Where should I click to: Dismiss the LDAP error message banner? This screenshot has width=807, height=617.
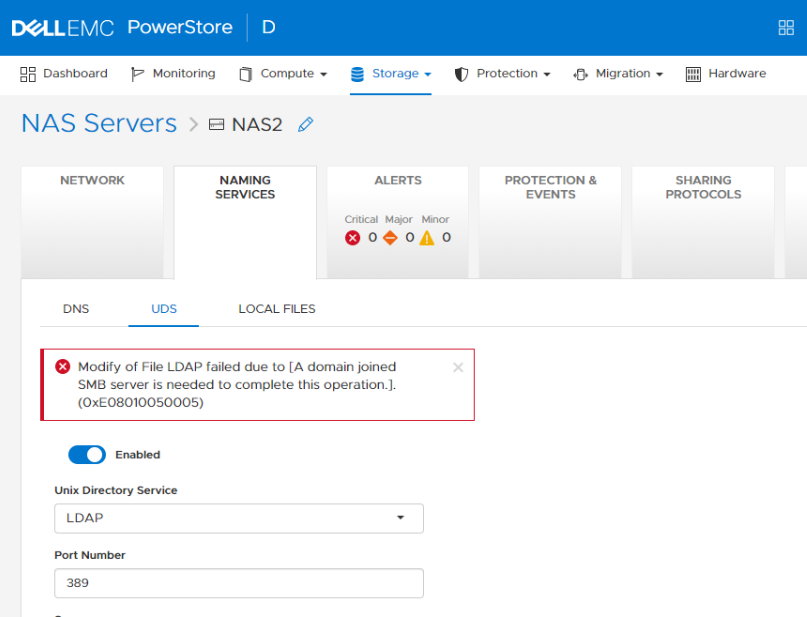(x=458, y=367)
